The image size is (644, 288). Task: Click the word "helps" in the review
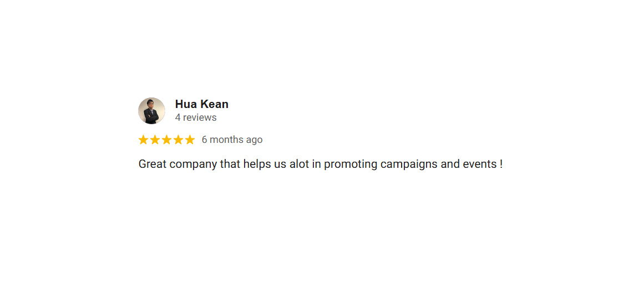[257, 164]
